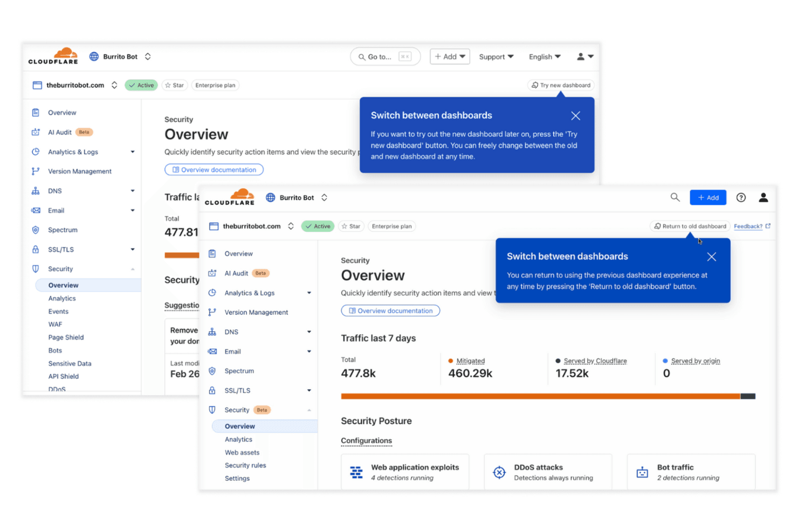The height and width of the screenshot is (532, 798).
Task: Close the tooltip in the old dashboard
Action: tap(576, 116)
